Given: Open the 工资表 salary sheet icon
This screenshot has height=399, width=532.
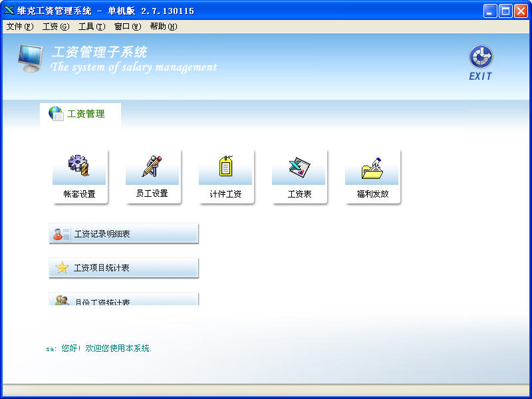Looking at the screenshot, I should (299, 167).
